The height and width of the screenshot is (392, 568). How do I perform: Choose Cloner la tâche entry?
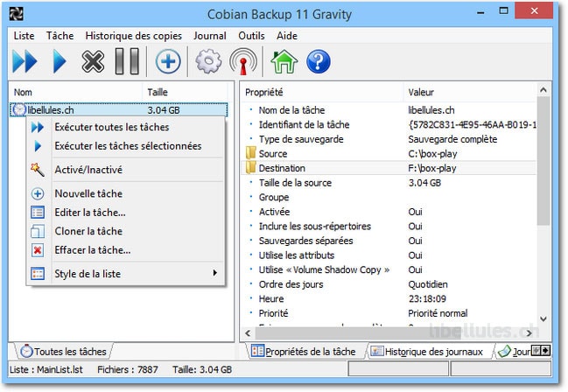tap(126, 231)
